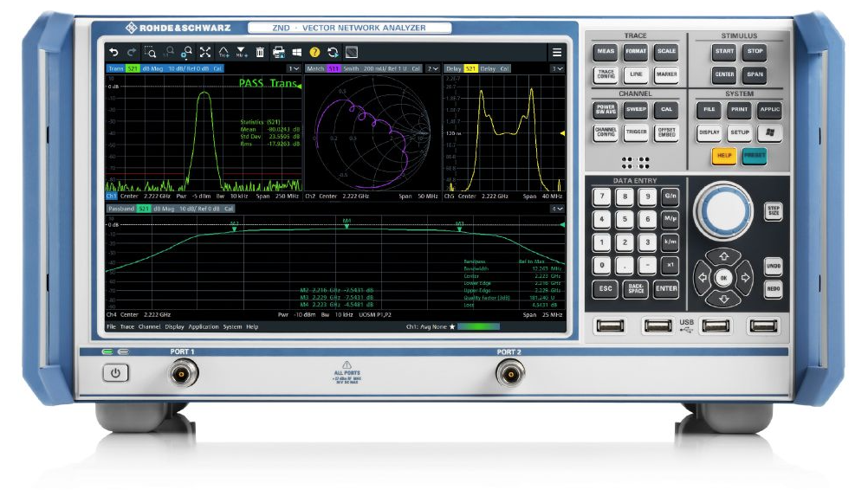Open the Application menu on the screen
868x490 pixels.
tap(204, 327)
